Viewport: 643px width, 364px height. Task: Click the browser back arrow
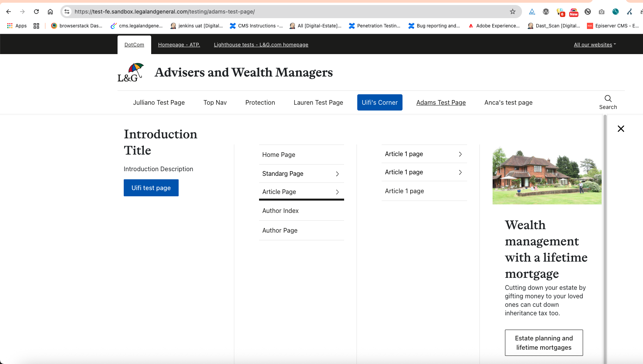[x=9, y=12]
